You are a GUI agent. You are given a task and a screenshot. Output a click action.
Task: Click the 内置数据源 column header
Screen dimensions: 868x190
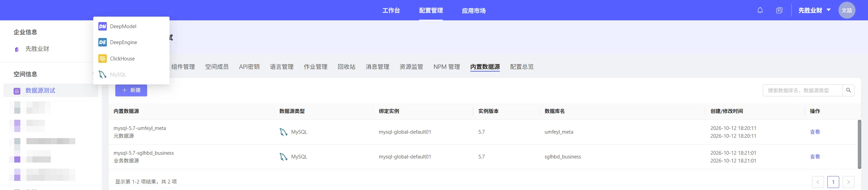click(x=126, y=111)
